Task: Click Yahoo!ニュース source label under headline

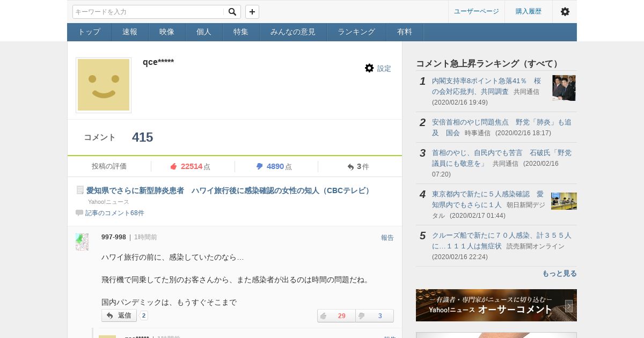Action: click(x=108, y=202)
